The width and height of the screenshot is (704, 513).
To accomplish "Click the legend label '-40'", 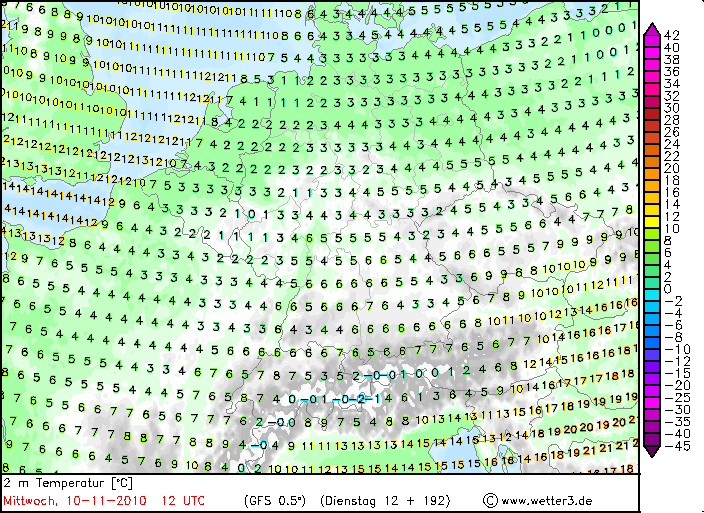I will tap(677, 434).
